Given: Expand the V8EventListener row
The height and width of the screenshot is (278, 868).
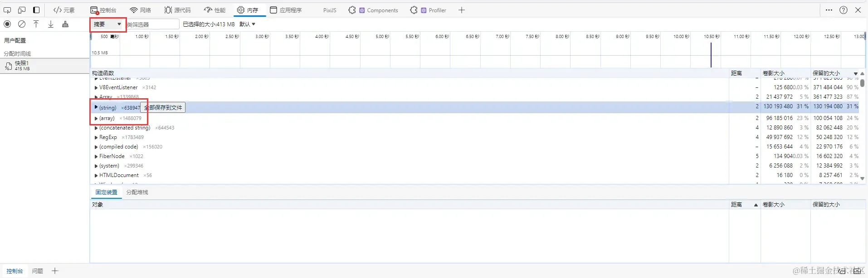Looking at the screenshot, I should point(96,88).
